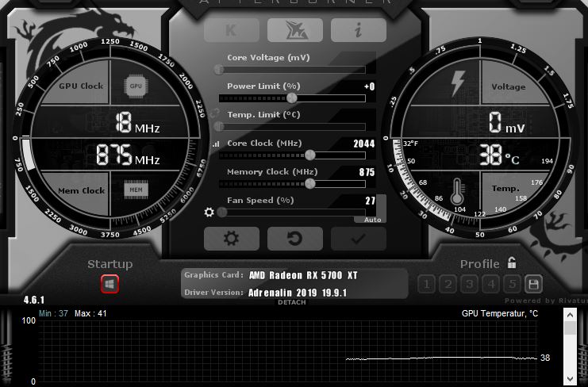
Task: Click the MEM chip icon in clock gauge
Action: click(136, 190)
